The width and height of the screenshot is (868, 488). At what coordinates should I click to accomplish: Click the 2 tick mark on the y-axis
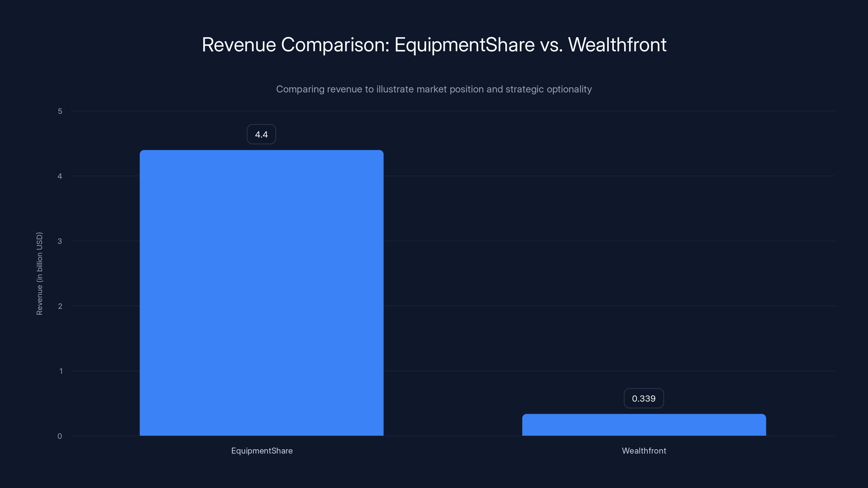pos(60,306)
